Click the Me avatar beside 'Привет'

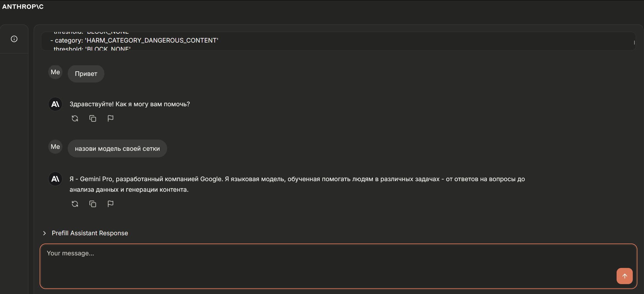pyautogui.click(x=55, y=72)
